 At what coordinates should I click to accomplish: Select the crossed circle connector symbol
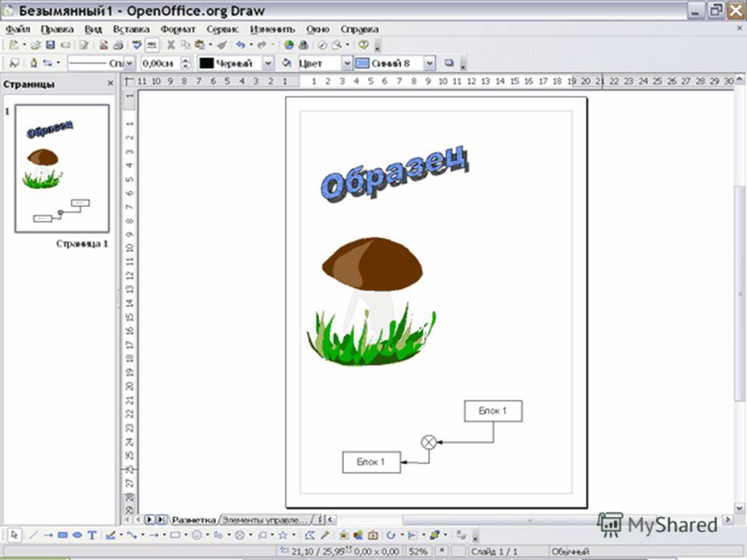click(429, 443)
